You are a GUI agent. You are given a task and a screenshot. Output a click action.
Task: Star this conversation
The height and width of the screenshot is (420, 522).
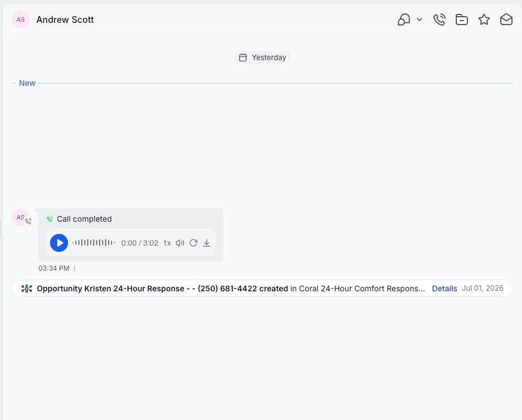pyautogui.click(x=484, y=19)
